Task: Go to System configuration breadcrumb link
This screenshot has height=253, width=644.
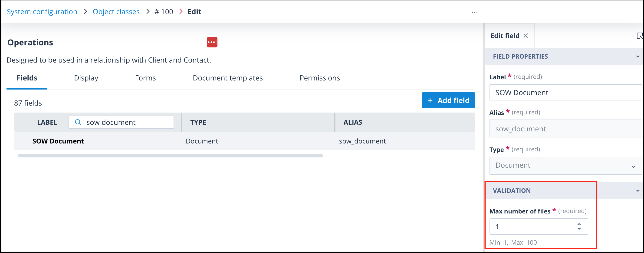Action: (x=42, y=12)
